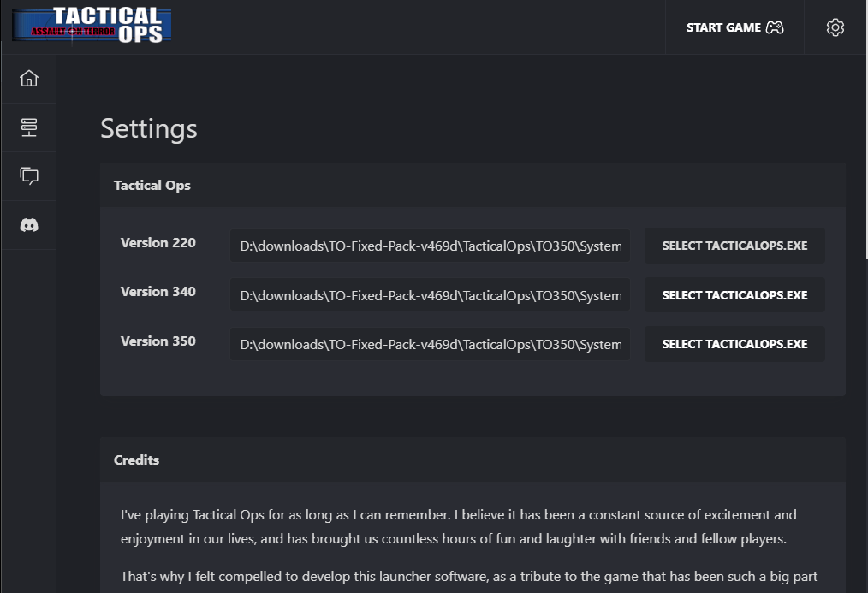The height and width of the screenshot is (593, 868).
Task: Open the Discord sidebar icon
Action: click(x=29, y=225)
